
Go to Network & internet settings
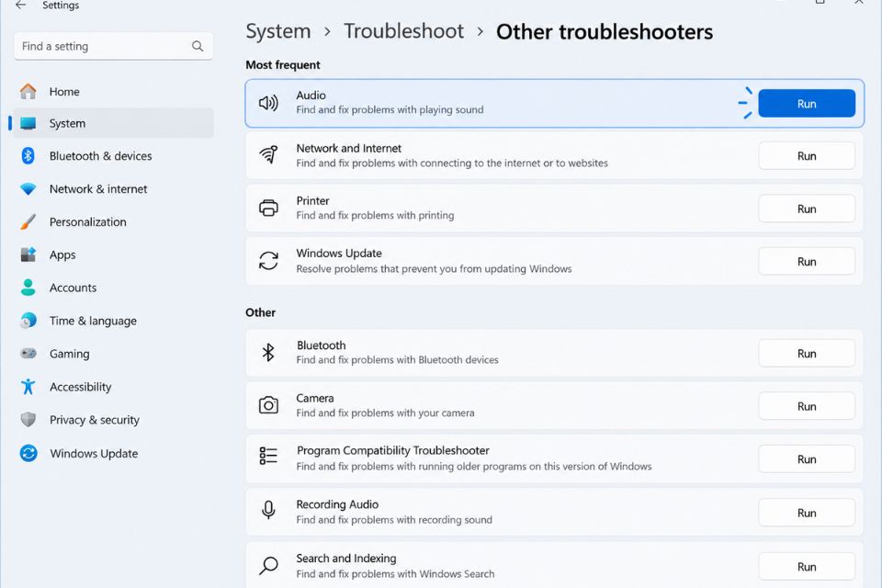[113, 189]
